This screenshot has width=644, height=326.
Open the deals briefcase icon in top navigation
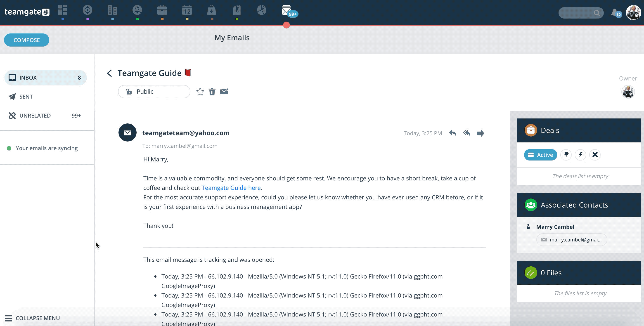pyautogui.click(x=162, y=10)
